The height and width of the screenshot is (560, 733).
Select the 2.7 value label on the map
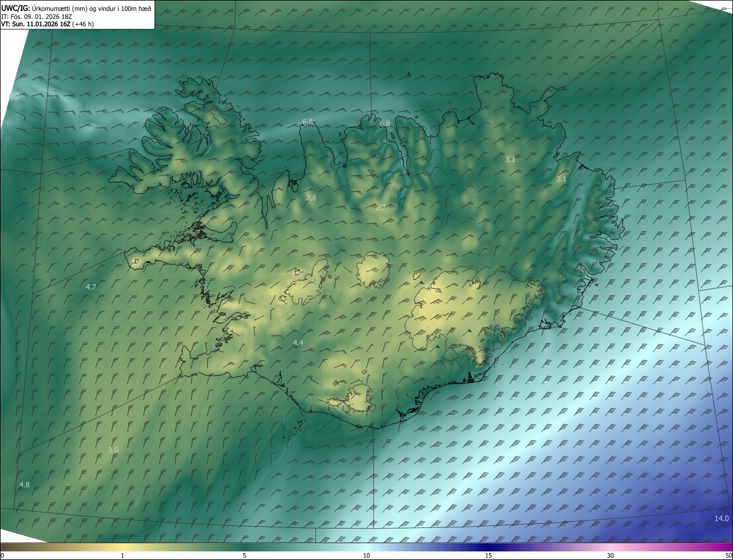(380, 207)
